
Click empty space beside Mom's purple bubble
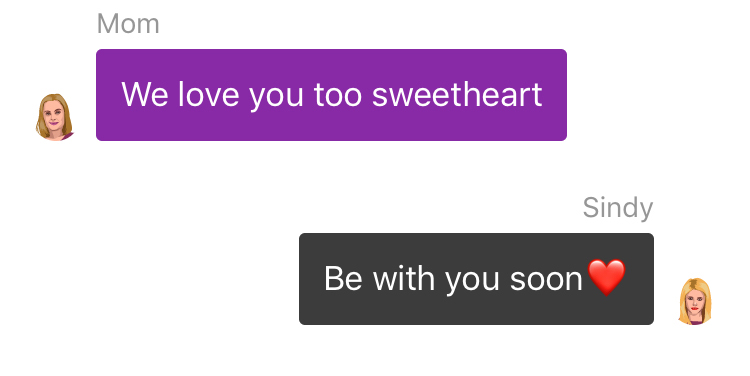click(655, 95)
